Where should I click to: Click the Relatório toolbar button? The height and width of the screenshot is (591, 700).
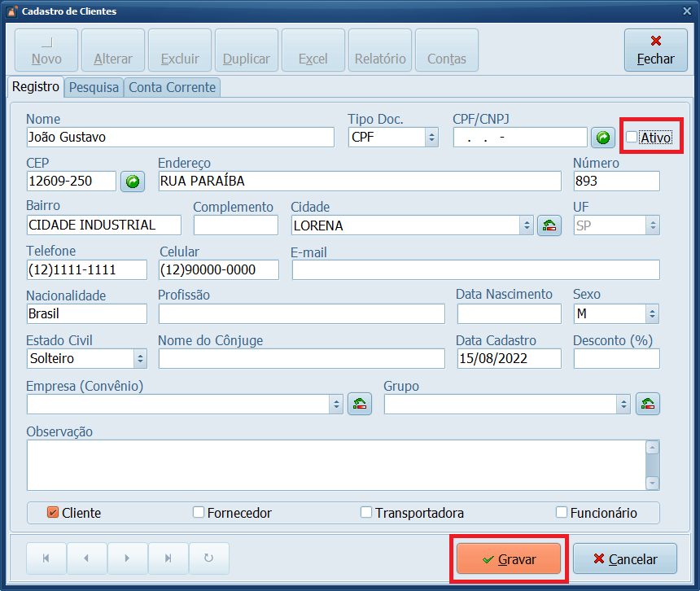click(x=379, y=50)
